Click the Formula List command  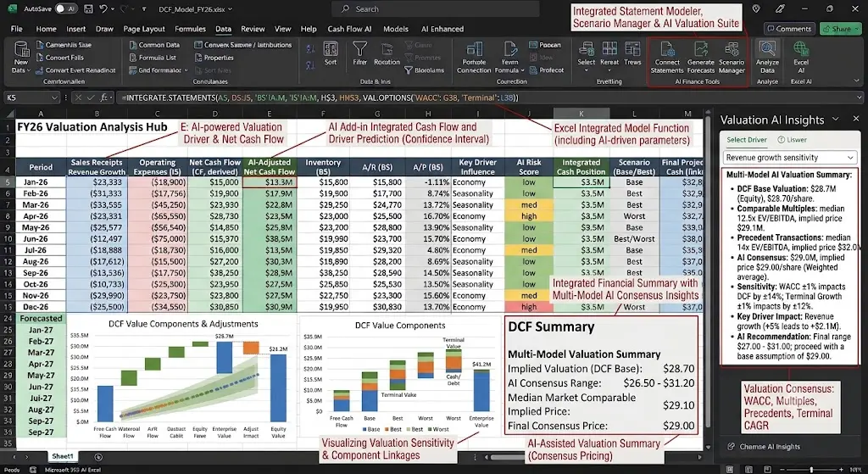pos(153,58)
